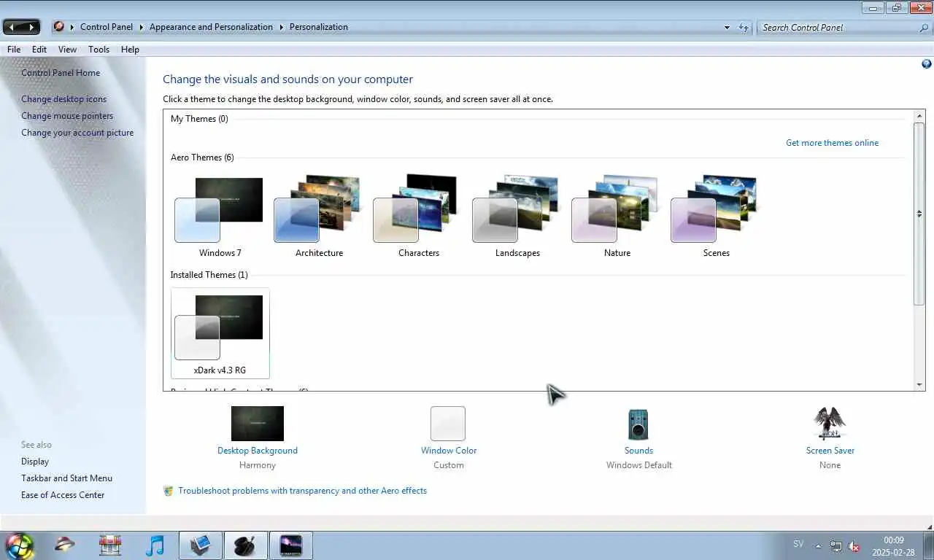Open Get more themes online link
This screenshot has height=560, width=934.
(x=832, y=143)
